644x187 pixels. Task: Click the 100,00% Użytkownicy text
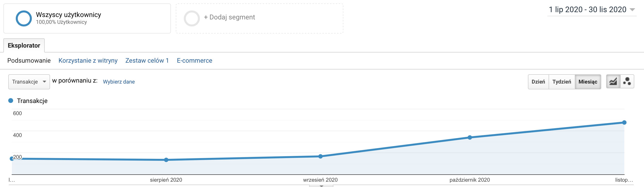61,22
